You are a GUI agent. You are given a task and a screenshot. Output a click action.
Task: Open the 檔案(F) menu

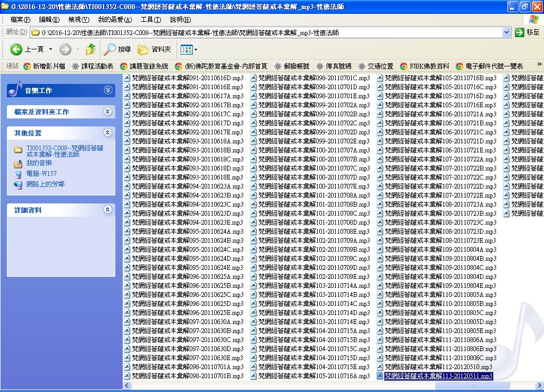click(x=20, y=20)
